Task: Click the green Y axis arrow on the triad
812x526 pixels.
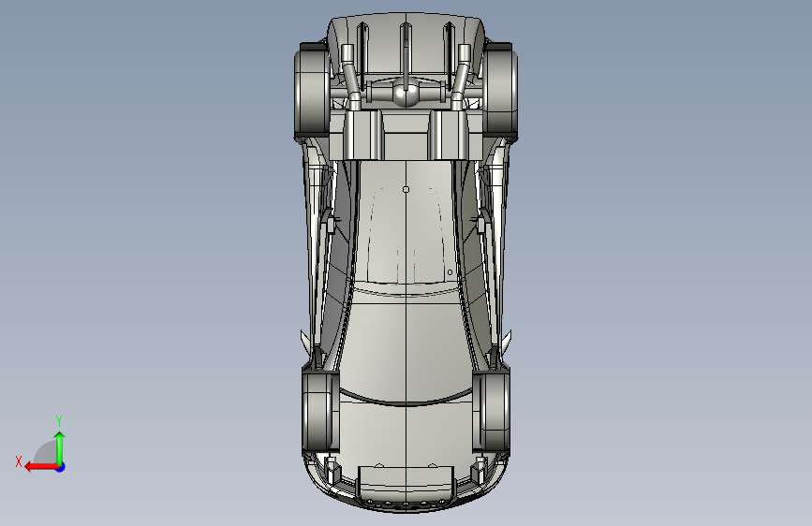Action: point(60,447)
